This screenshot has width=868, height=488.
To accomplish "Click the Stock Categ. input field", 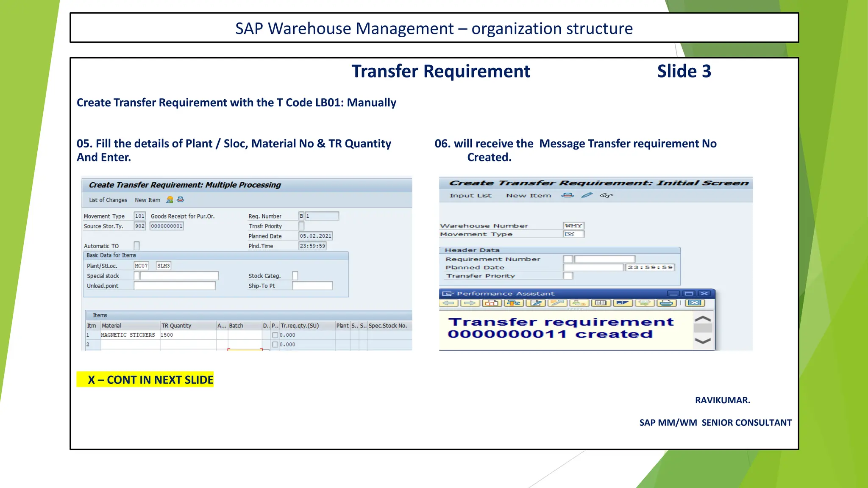I will coord(295,276).
